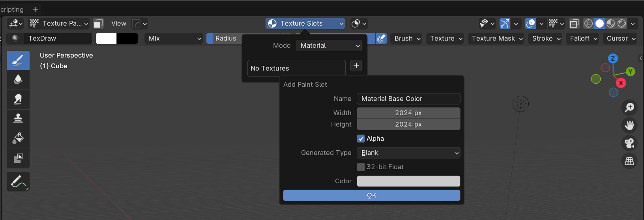The height and width of the screenshot is (220, 644).
Task: Open the texture paint overlay checker icon
Action: coord(557,24)
